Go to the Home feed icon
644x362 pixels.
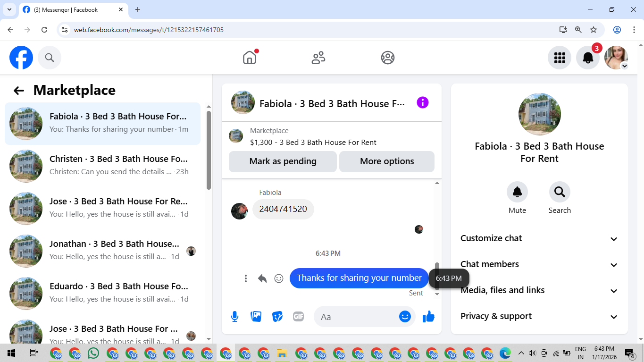tap(250, 58)
